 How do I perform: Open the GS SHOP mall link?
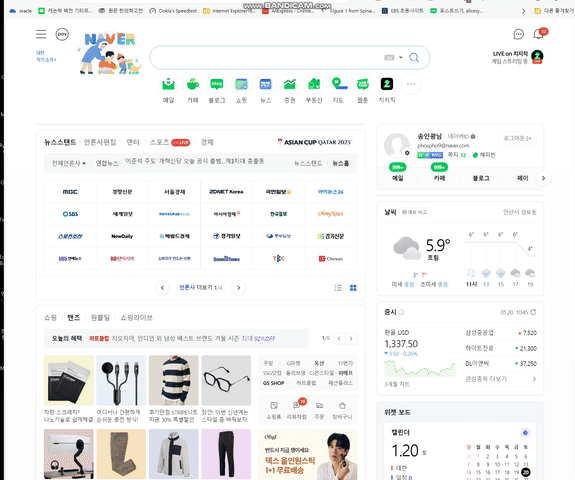tap(273, 383)
